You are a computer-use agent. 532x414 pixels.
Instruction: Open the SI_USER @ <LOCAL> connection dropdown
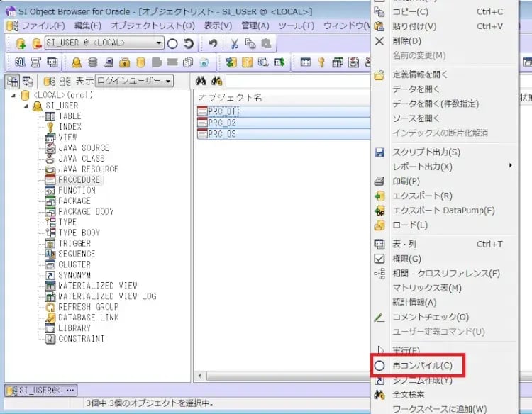coord(159,44)
